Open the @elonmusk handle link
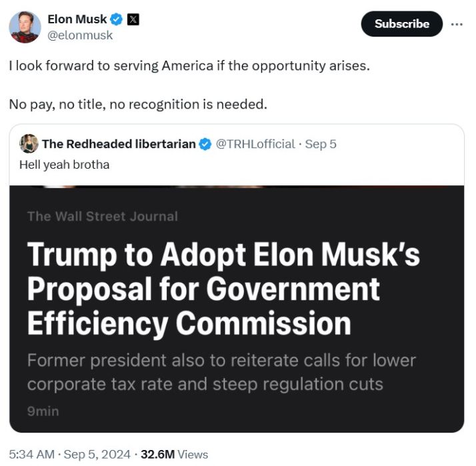 pyautogui.click(x=80, y=35)
